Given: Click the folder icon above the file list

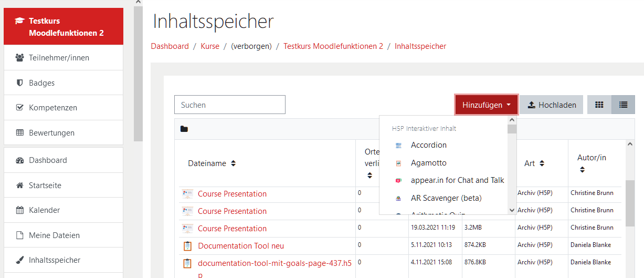Looking at the screenshot, I should [184, 129].
